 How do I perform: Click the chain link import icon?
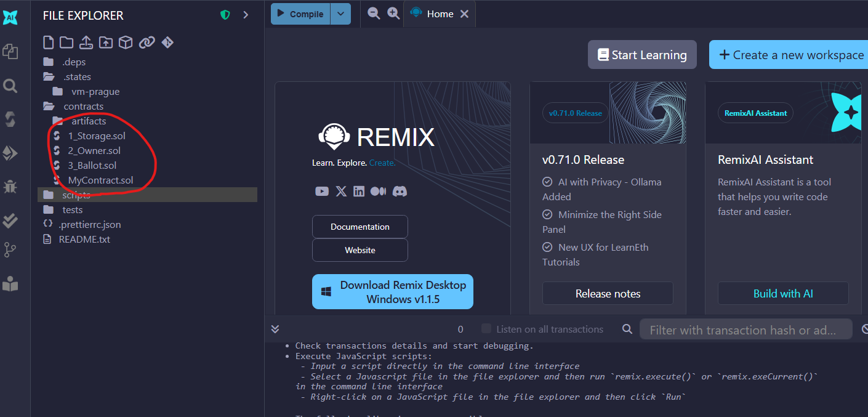(147, 42)
